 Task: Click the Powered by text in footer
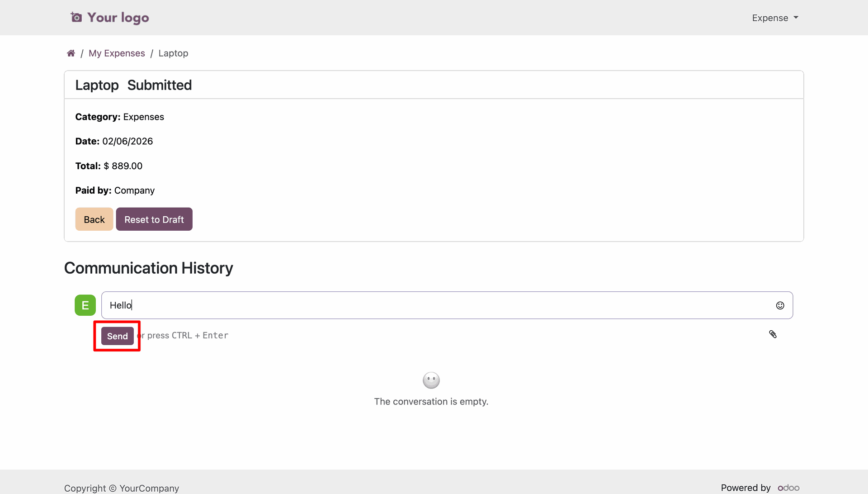(745, 488)
